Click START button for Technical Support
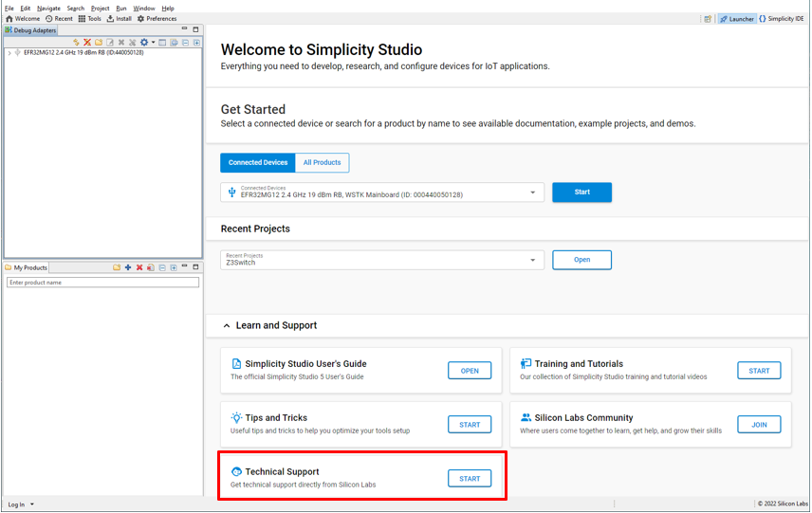 point(470,479)
